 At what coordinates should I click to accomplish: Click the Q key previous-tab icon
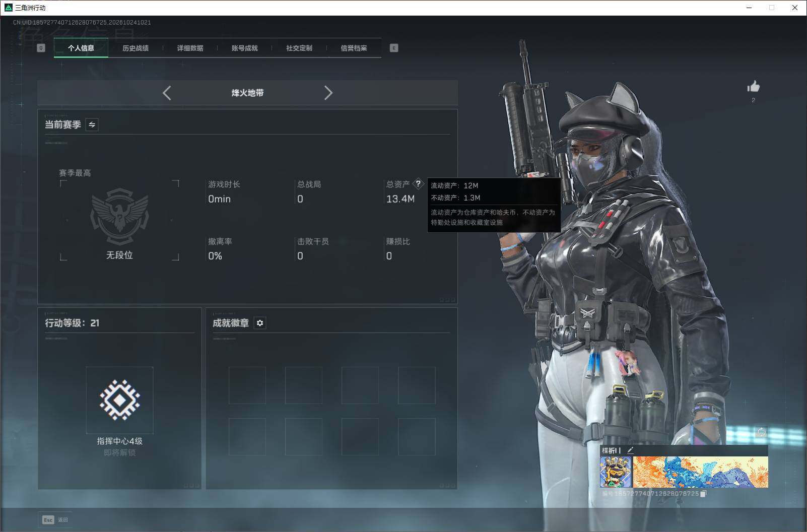click(x=41, y=48)
